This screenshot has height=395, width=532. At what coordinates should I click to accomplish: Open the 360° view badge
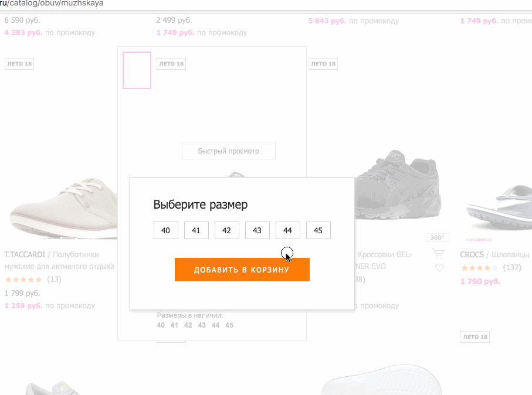437,238
